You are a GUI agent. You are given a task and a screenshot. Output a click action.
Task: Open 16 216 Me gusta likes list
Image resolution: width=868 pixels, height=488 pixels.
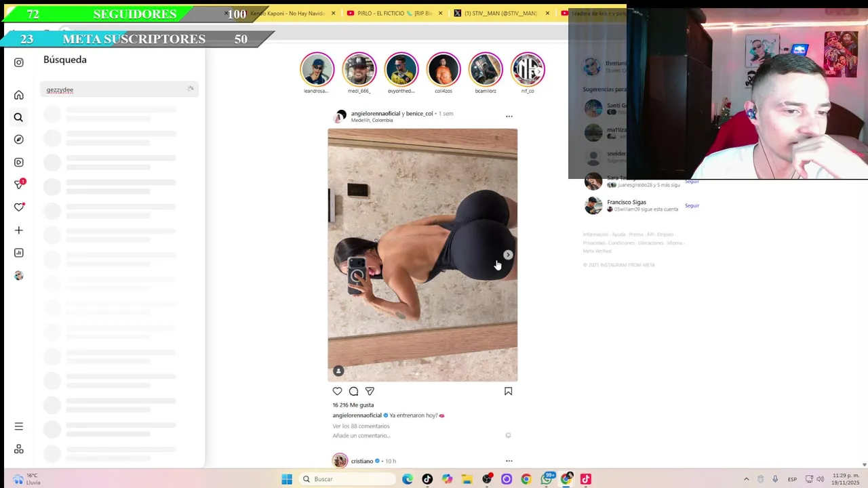tap(353, 405)
